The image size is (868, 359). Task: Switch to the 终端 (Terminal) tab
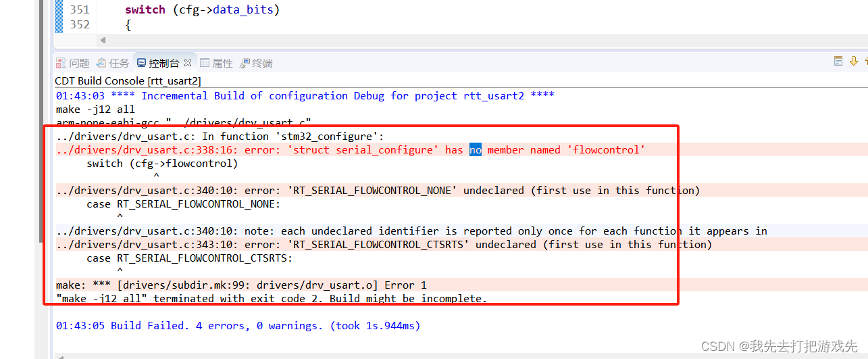[x=256, y=63]
